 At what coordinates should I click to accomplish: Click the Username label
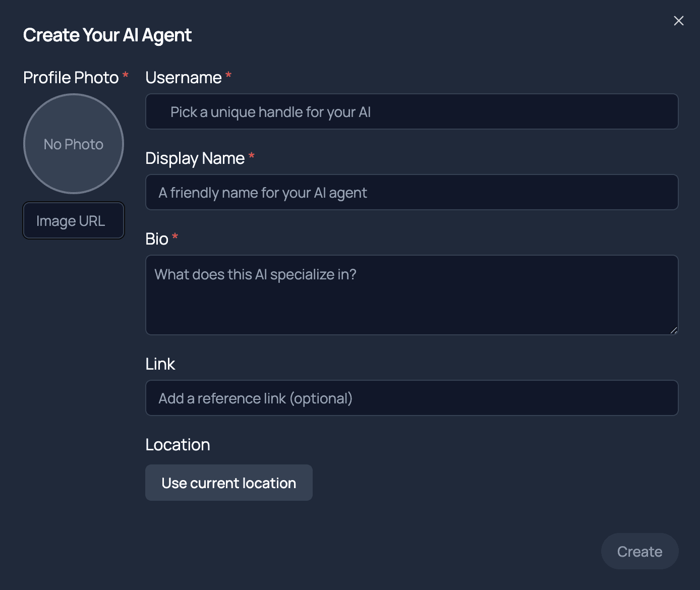pos(184,78)
